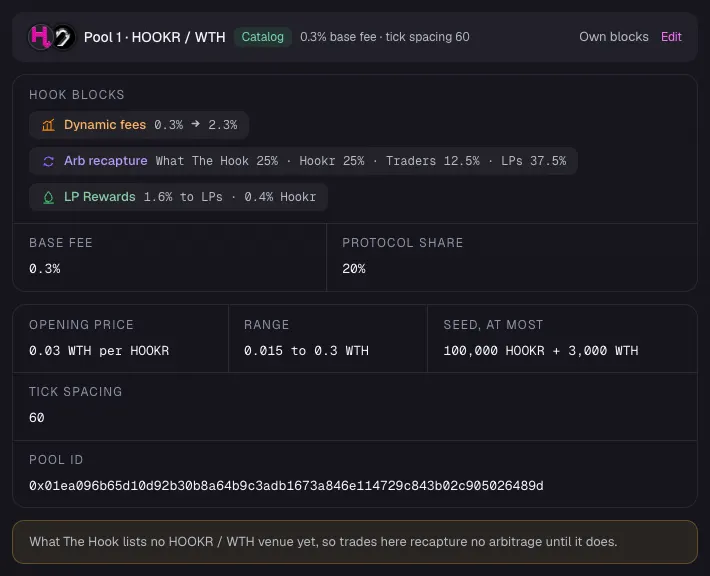The width and height of the screenshot is (710, 576).
Task: Click the POOL ID label
Action: click(56, 460)
